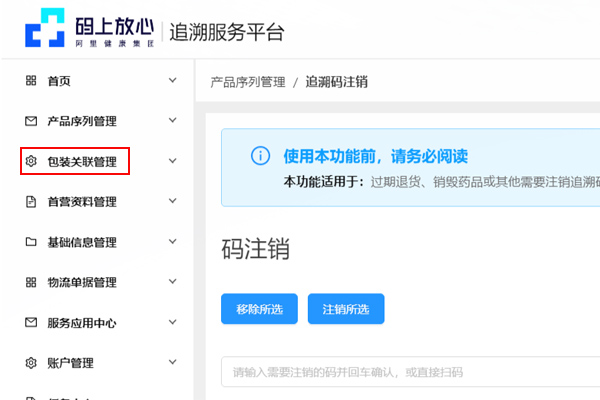The image size is (600, 400).
Task: Click the 物流单据管理 grid icon
Action: [x=30, y=282]
